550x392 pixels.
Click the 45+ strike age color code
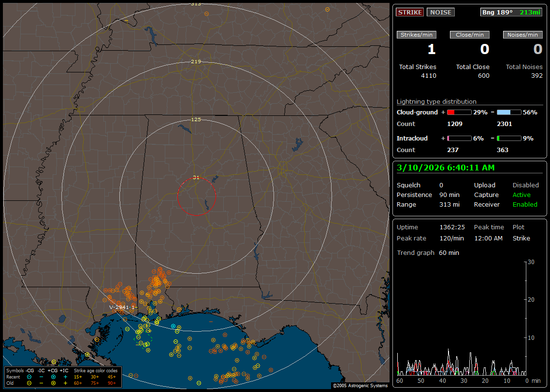112,377
